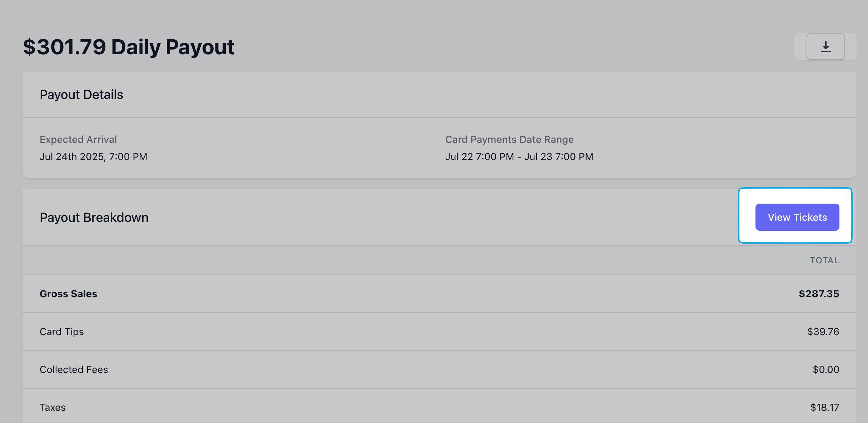Click the $0.00 collected fees amount

(826, 369)
